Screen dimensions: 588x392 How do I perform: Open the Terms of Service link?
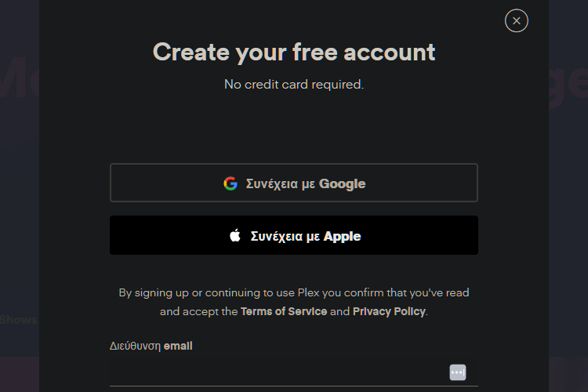point(284,311)
